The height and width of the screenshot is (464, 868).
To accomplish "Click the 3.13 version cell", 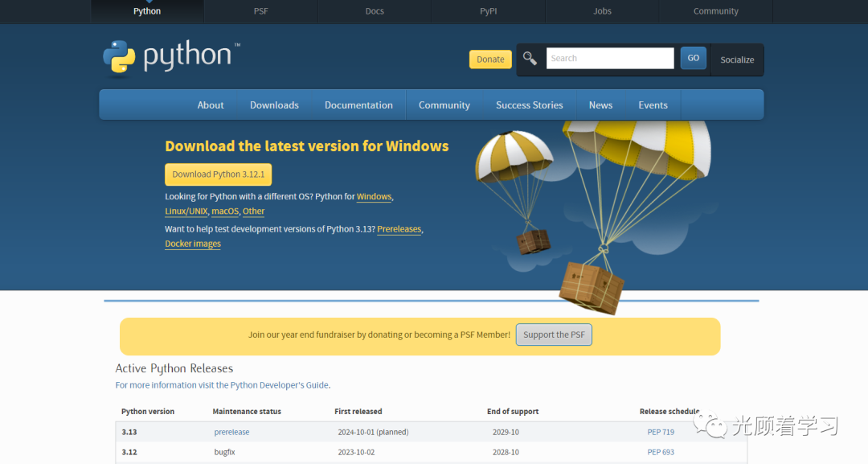I will click(x=129, y=432).
